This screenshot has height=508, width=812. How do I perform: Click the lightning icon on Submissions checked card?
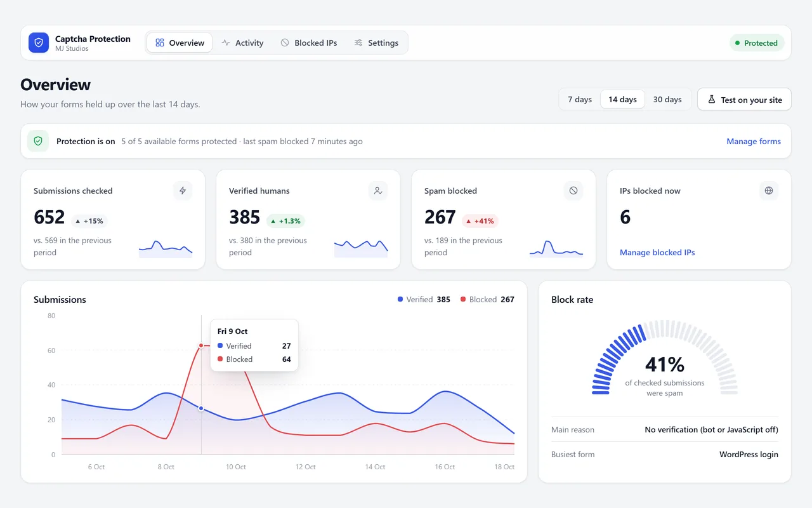pyautogui.click(x=183, y=190)
